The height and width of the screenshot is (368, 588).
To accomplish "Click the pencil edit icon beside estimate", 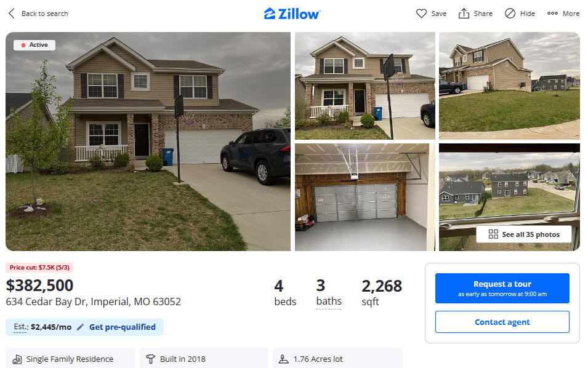I will point(80,327).
